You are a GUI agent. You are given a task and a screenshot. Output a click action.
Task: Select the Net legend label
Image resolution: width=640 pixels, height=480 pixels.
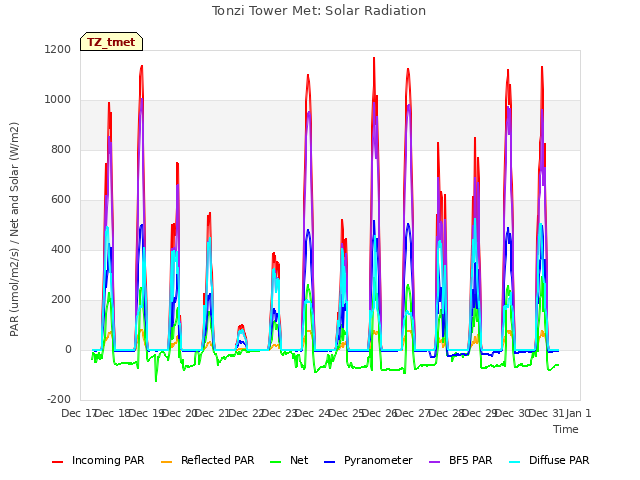point(299,460)
